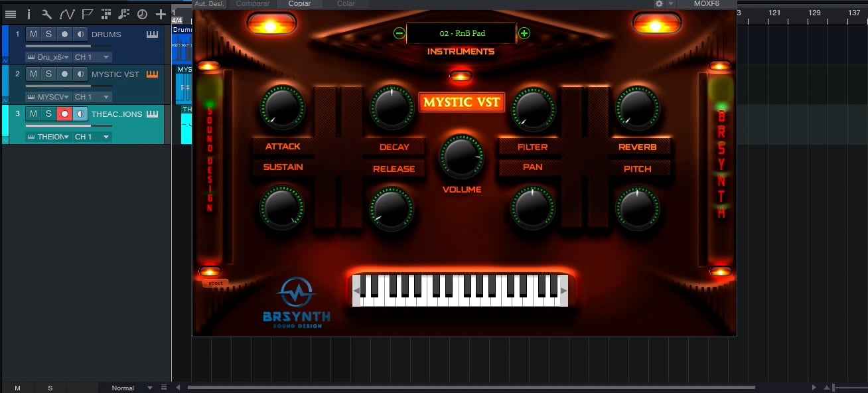Mute the THEAC..IONS track
868x393 pixels.
pyautogui.click(x=33, y=114)
